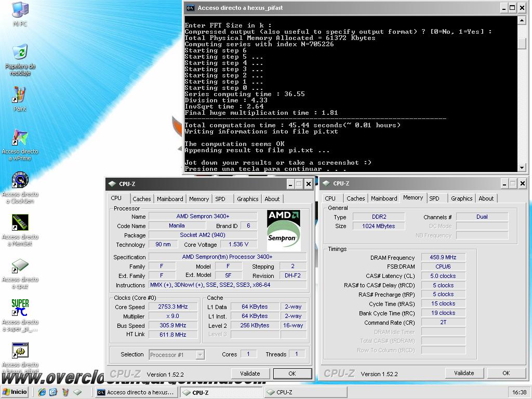The image size is (532, 399).
Task: Activate first CPU-Z taskbar button
Action: (x=221, y=392)
